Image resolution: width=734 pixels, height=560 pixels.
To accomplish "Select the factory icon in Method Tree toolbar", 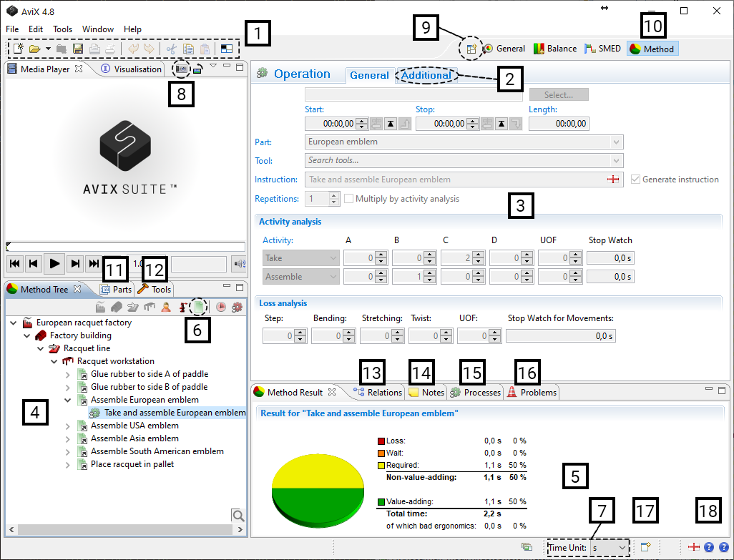I will point(100,308).
